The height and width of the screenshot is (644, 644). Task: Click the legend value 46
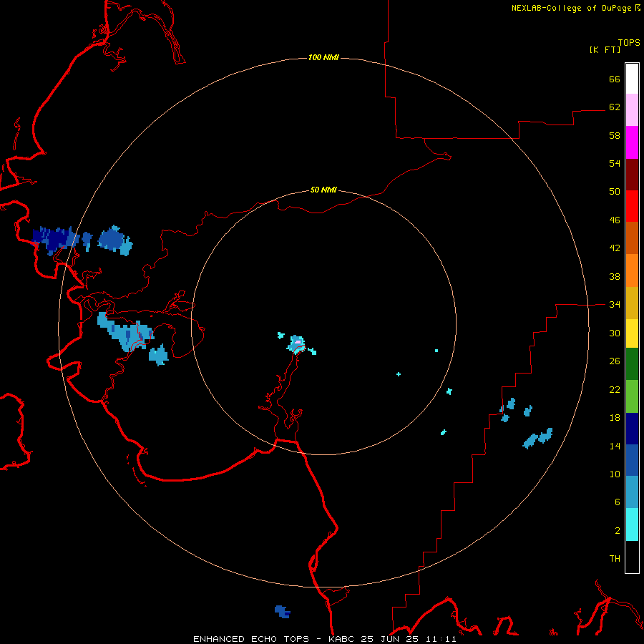pos(615,220)
